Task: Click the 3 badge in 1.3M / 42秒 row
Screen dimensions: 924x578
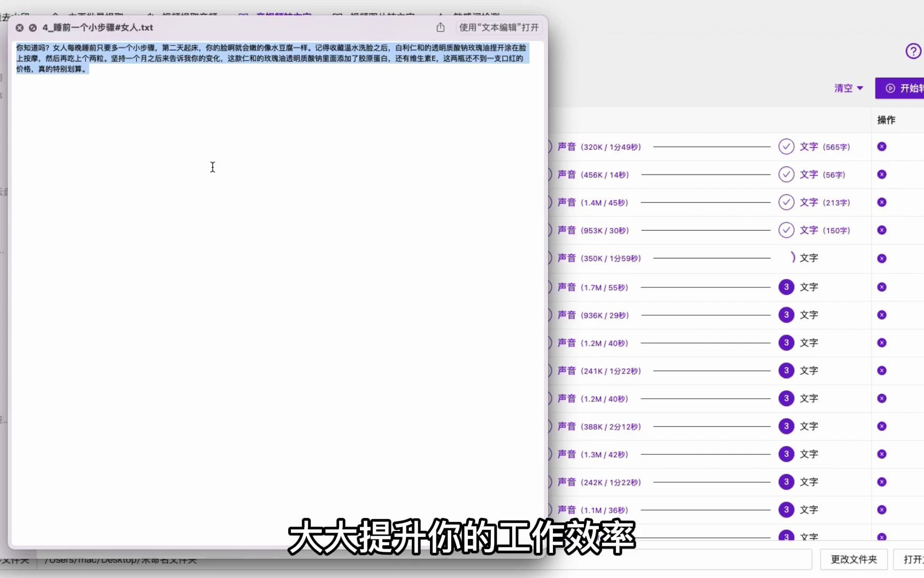Action: (786, 454)
